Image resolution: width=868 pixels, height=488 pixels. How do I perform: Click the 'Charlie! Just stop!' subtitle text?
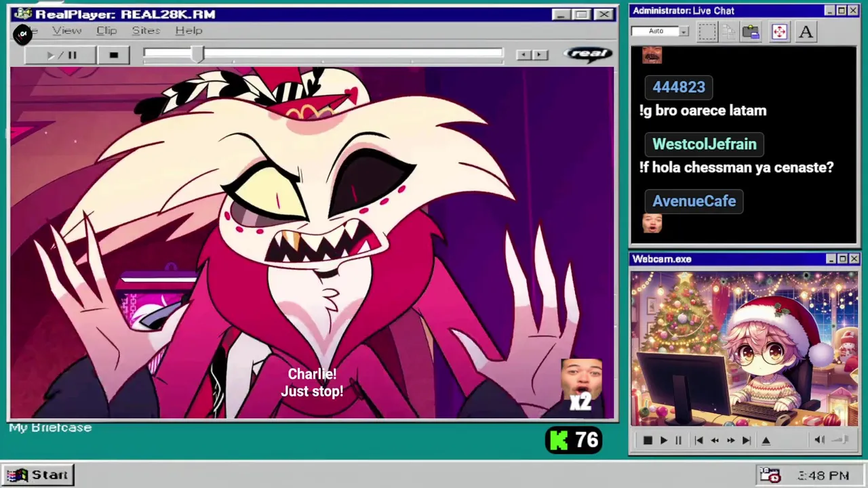pyautogui.click(x=312, y=383)
